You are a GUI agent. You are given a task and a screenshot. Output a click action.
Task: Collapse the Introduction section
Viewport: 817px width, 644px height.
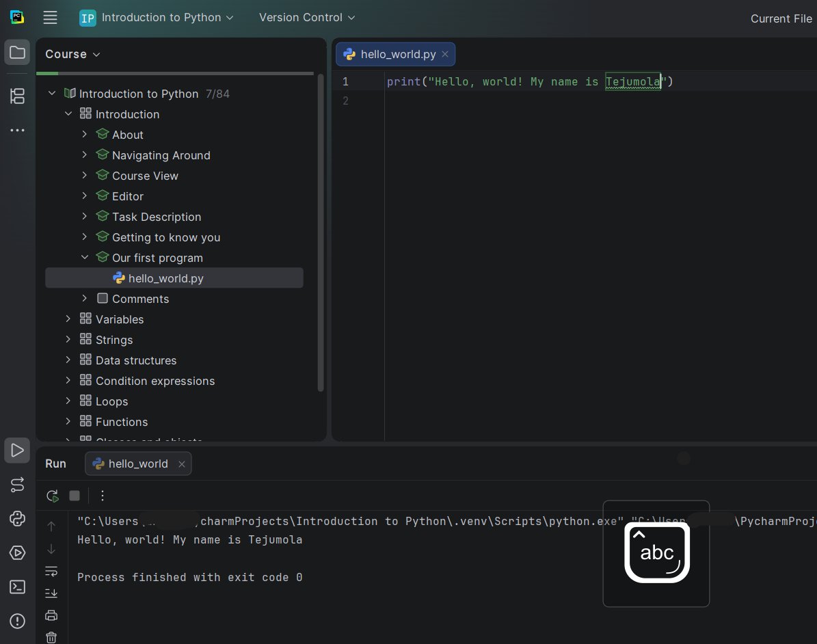[x=68, y=113]
